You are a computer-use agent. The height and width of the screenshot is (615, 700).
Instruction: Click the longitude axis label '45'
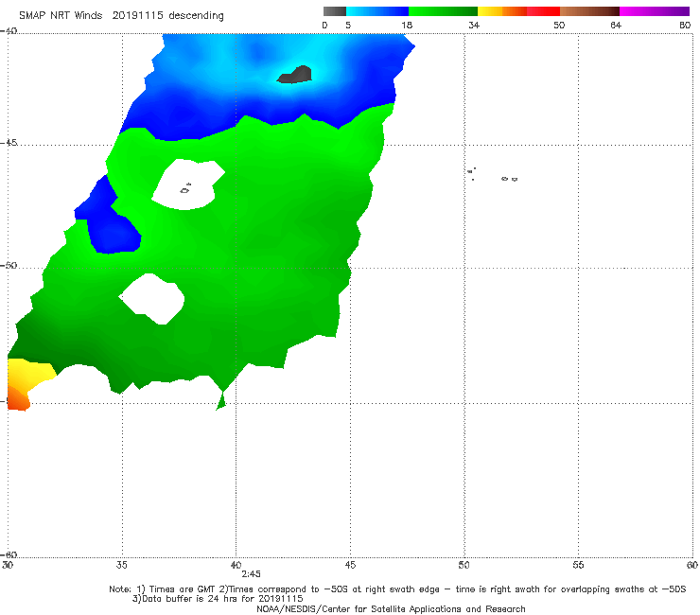coord(350,565)
